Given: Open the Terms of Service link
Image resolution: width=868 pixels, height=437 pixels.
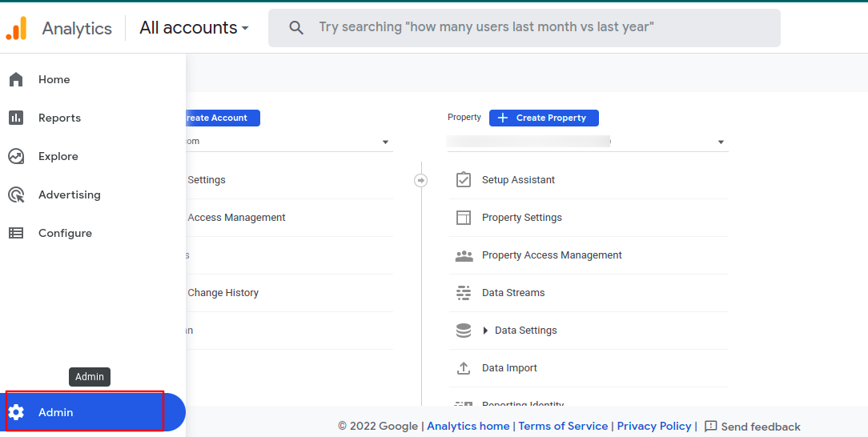Looking at the screenshot, I should click(563, 426).
